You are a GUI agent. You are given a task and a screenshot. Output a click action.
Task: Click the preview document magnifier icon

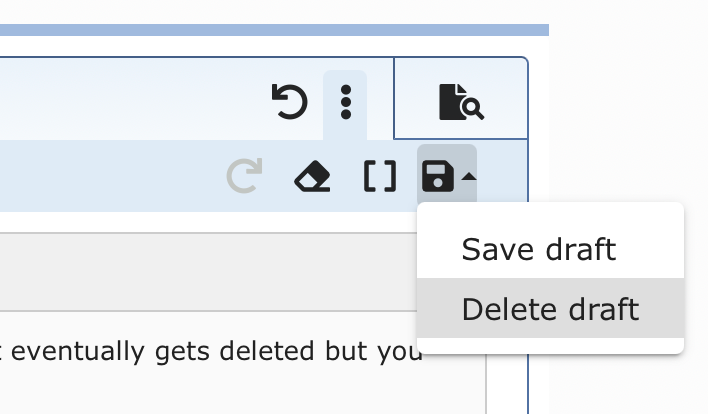coord(461,102)
